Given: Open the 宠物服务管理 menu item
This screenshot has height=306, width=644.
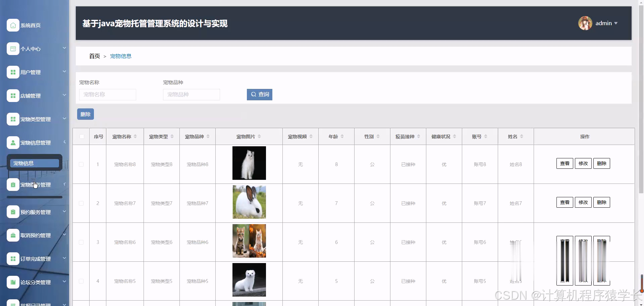Looking at the screenshot, I should point(36,185).
